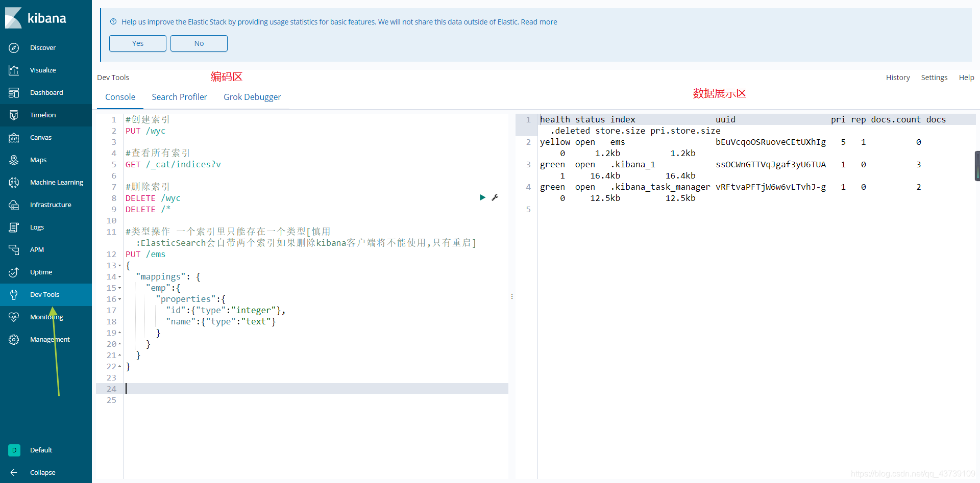The image size is (980, 483).
Task: Open the Maps icon
Action: (x=14, y=160)
